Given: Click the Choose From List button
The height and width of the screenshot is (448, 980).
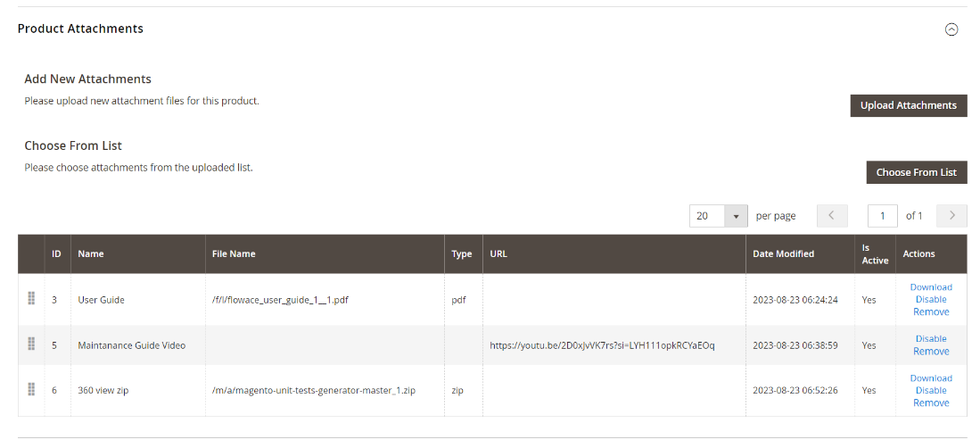Looking at the screenshot, I should (916, 172).
